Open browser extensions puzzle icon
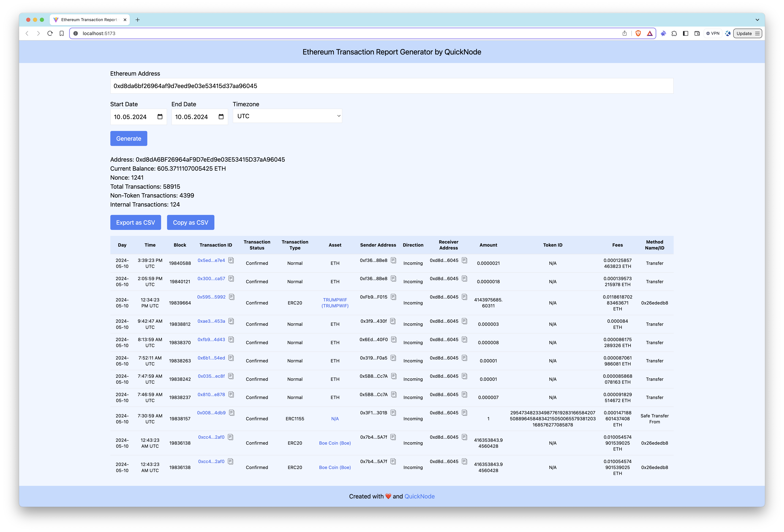The height and width of the screenshot is (532, 784). click(674, 33)
